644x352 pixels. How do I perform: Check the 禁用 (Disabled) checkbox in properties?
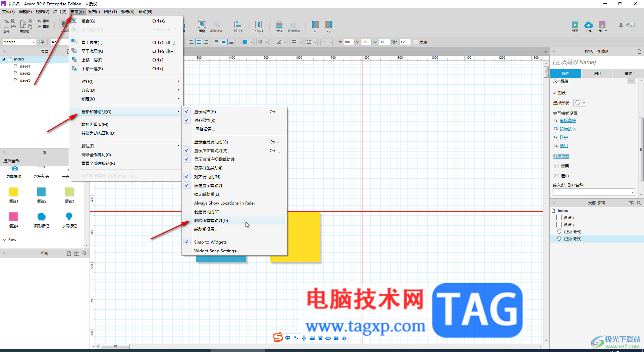point(556,166)
